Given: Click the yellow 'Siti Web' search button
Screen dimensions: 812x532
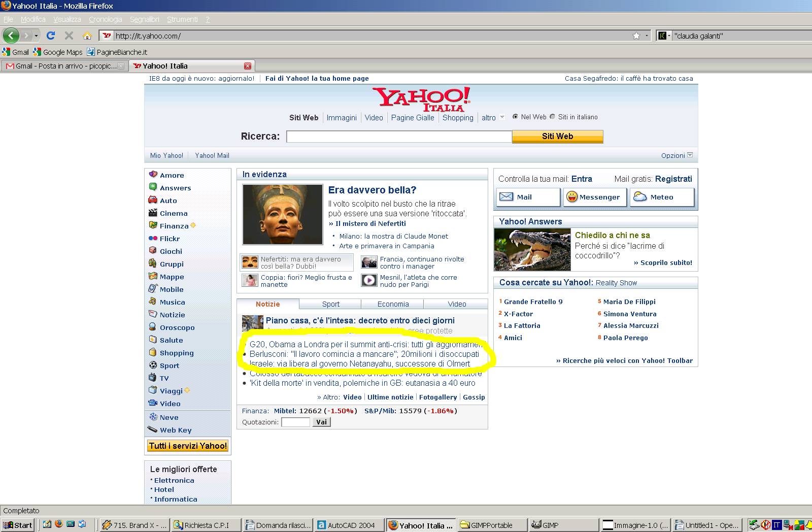Looking at the screenshot, I should click(557, 136).
